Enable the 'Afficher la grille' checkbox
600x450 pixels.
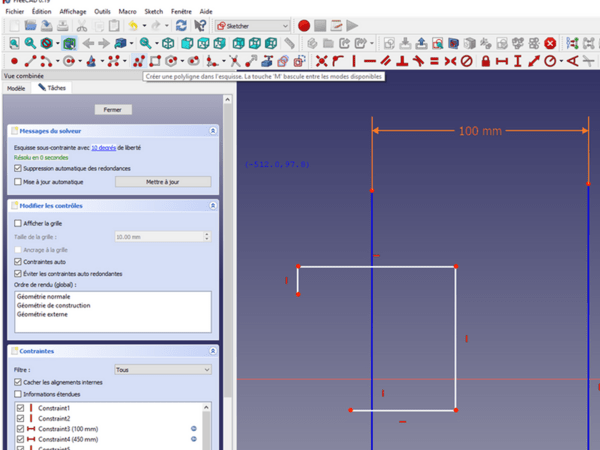[x=18, y=223]
